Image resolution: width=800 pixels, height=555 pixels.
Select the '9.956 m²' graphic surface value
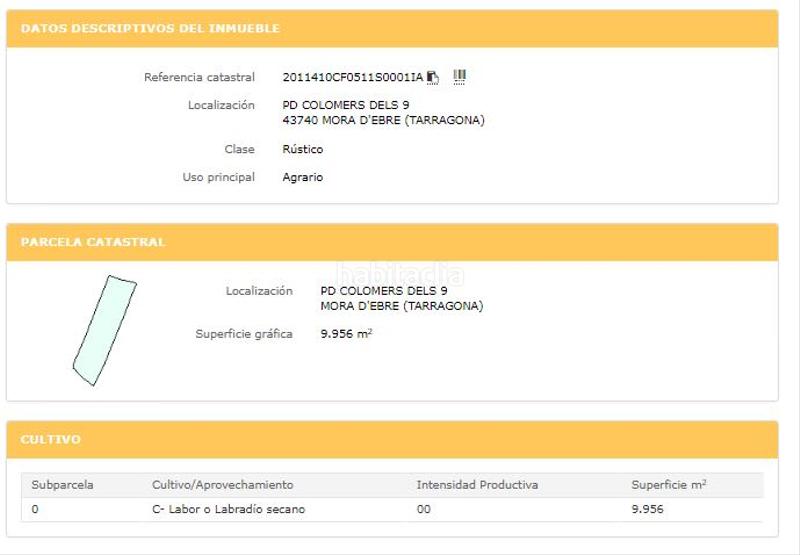click(x=346, y=334)
